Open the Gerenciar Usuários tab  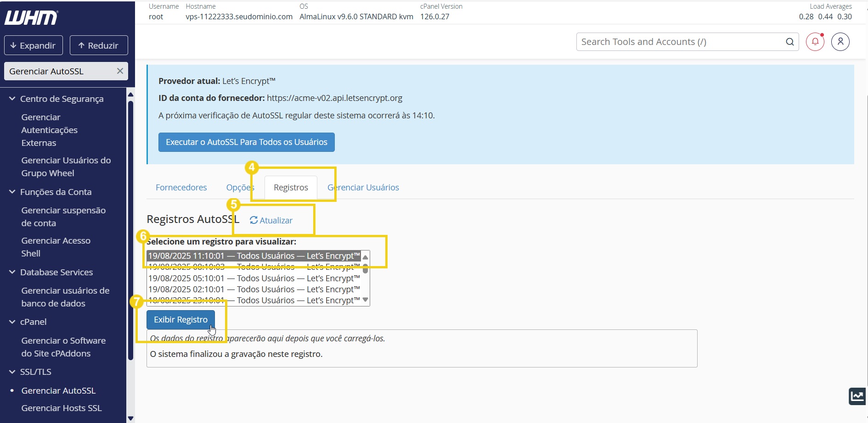pyautogui.click(x=363, y=187)
